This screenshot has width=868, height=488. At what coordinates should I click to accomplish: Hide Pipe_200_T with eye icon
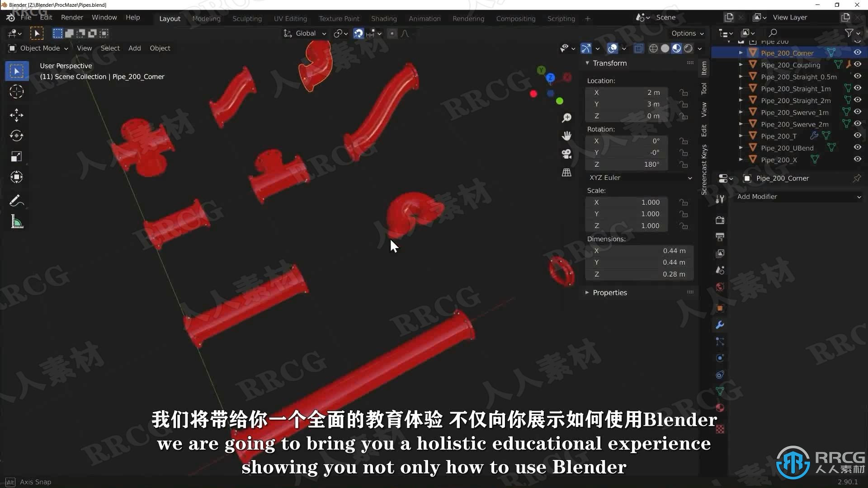click(857, 135)
